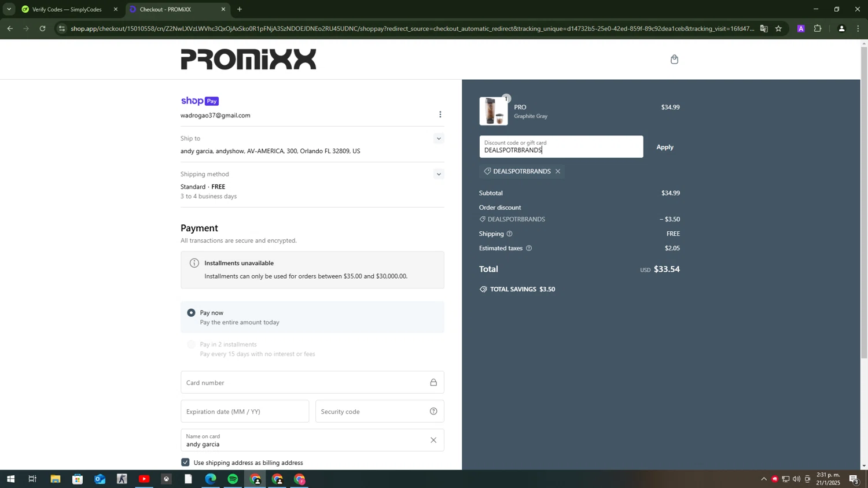Click the PROMiXX store logo
The image size is (868, 488).
248,59
